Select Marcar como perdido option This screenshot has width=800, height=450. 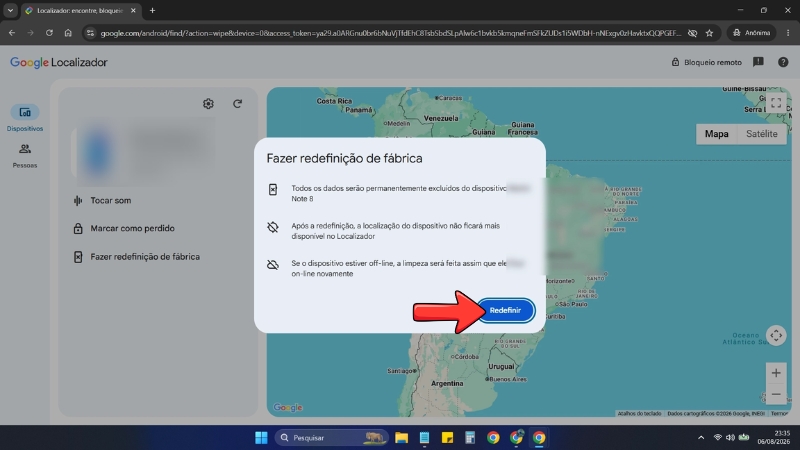tap(124, 228)
